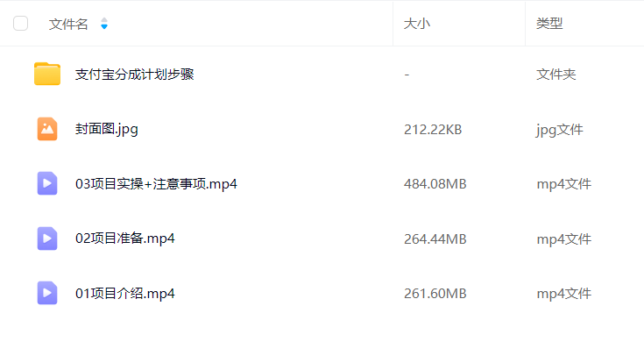The image size is (644, 356).
Task: Click the yellow folder icon for 支付宝分成计划步骤
Action: click(x=47, y=74)
